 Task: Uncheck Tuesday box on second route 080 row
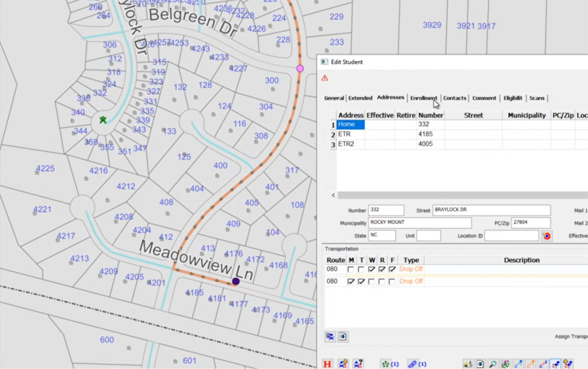[361, 281]
